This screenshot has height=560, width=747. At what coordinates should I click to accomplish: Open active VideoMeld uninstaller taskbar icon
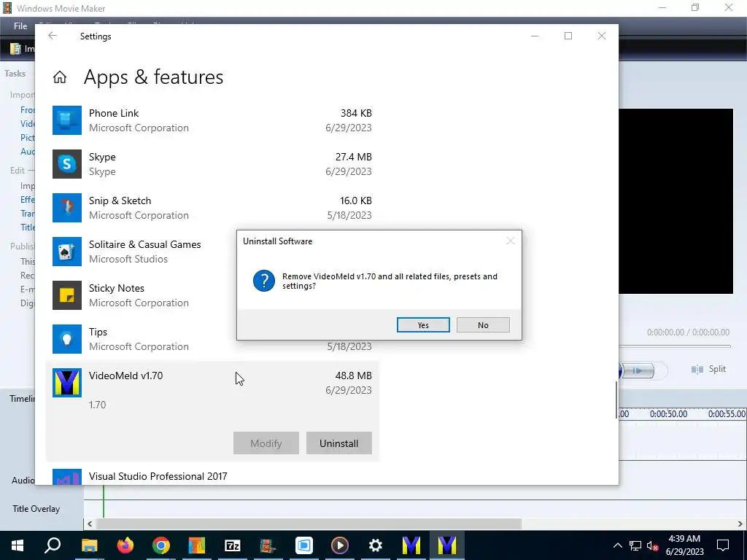(x=447, y=545)
